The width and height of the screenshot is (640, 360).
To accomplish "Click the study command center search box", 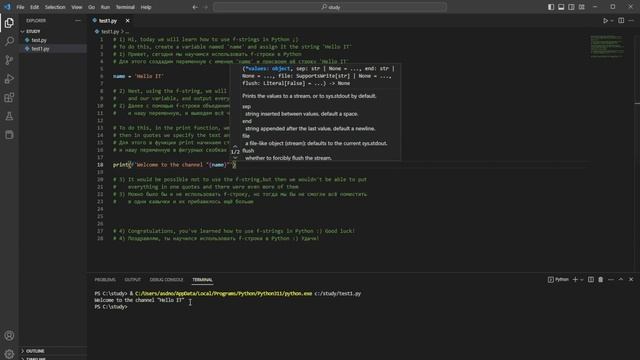I will tap(330, 7).
